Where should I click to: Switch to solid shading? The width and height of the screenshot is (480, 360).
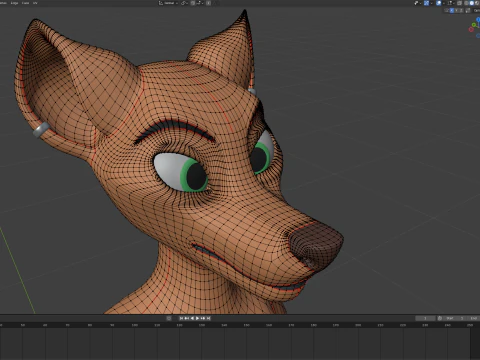(471, 3)
